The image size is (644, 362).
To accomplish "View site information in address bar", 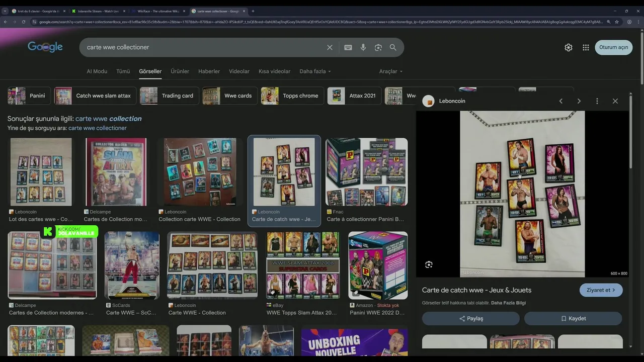I will (x=34, y=22).
